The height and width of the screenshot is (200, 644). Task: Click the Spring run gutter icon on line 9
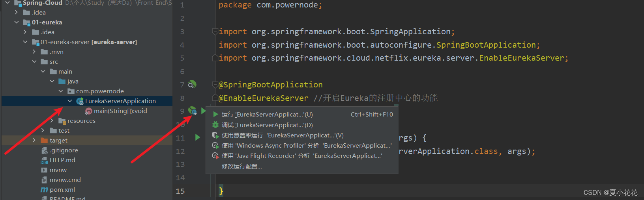click(x=193, y=111)
